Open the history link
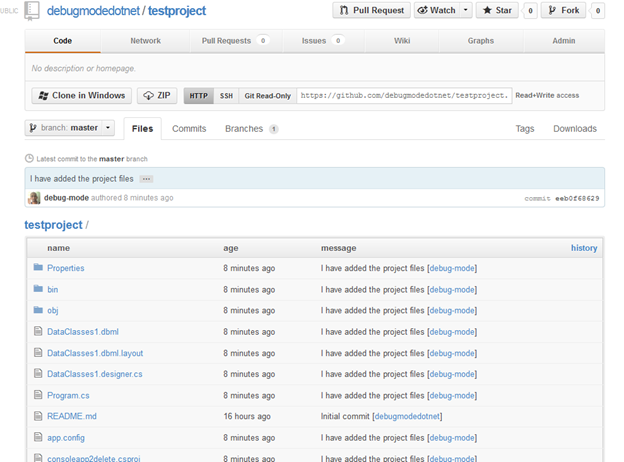624x462 pixels. tap(584, 248)
